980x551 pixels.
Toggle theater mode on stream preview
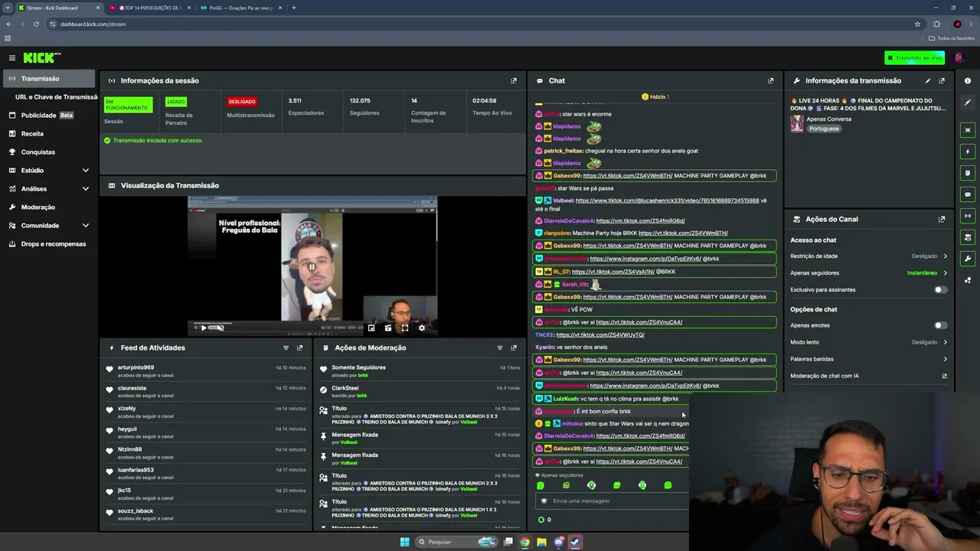tap(388, 328)
